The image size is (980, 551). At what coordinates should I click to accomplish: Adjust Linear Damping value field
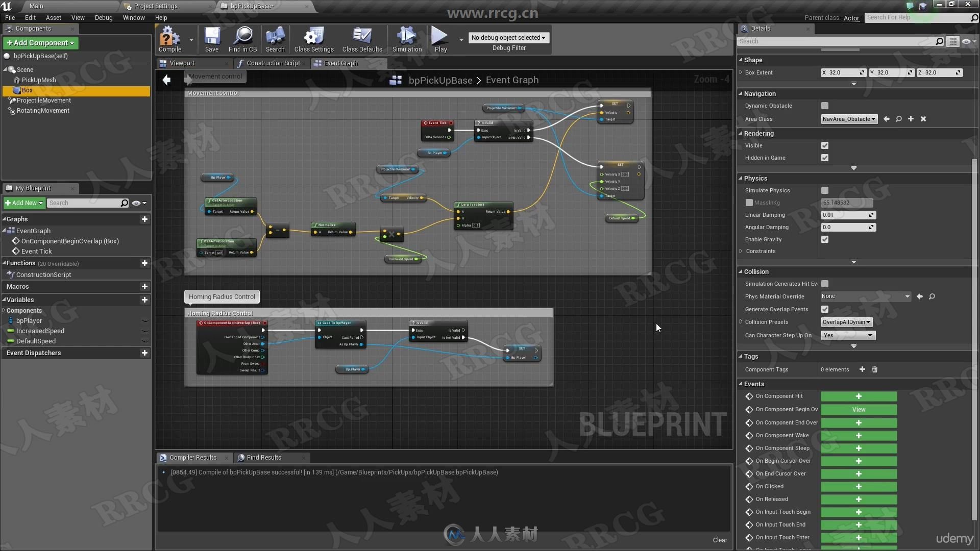(x=845, y=215)
